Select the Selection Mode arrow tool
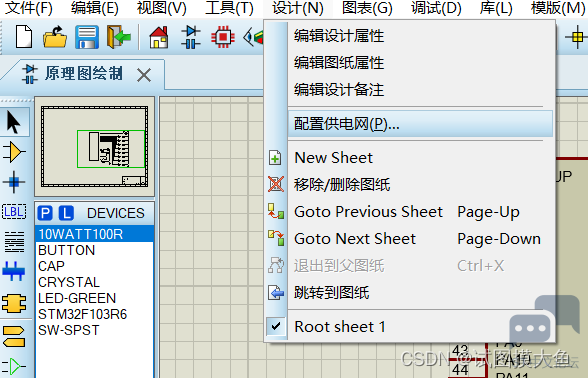588x378 pixels. [x=14, y=122]
